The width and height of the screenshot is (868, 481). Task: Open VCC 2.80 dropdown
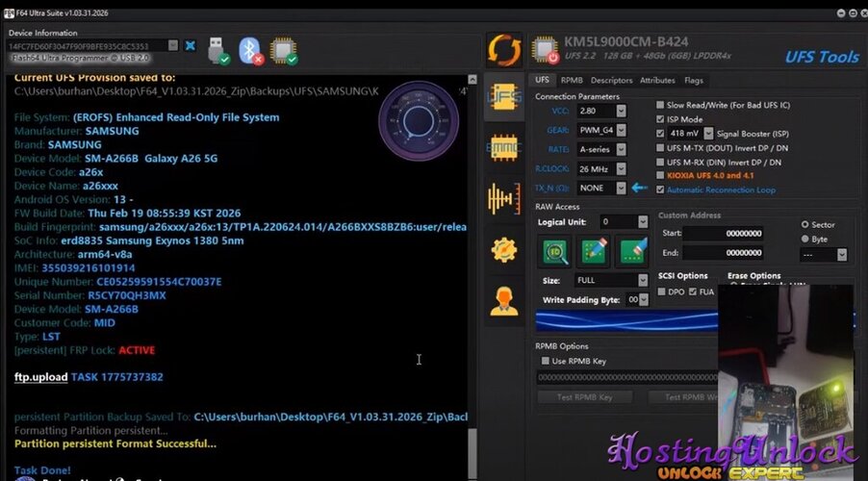pos(621,111)
